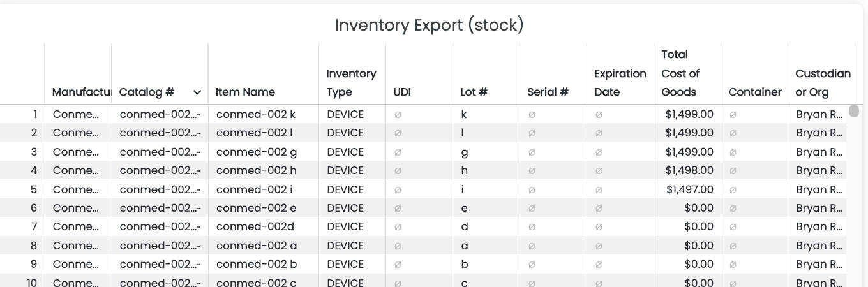Sort by Total Cost of Goods header
Image resolution: width=868 pixels, height=287 pixels.
[x=680, y=73]
